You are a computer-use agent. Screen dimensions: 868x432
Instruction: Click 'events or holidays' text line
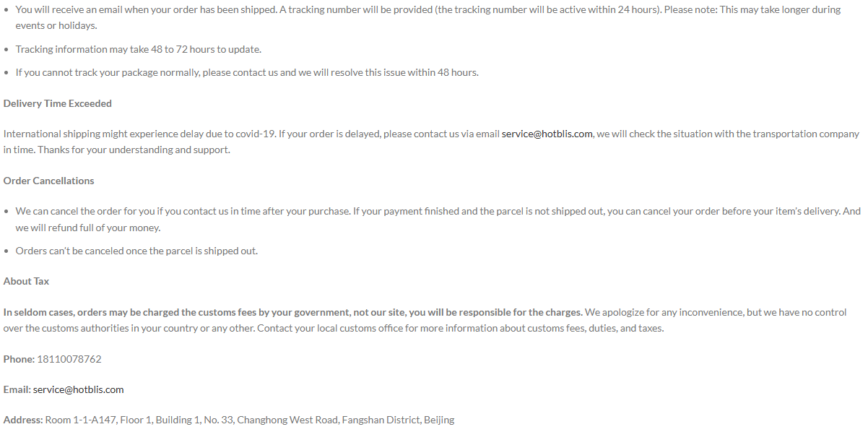point(56,25)
